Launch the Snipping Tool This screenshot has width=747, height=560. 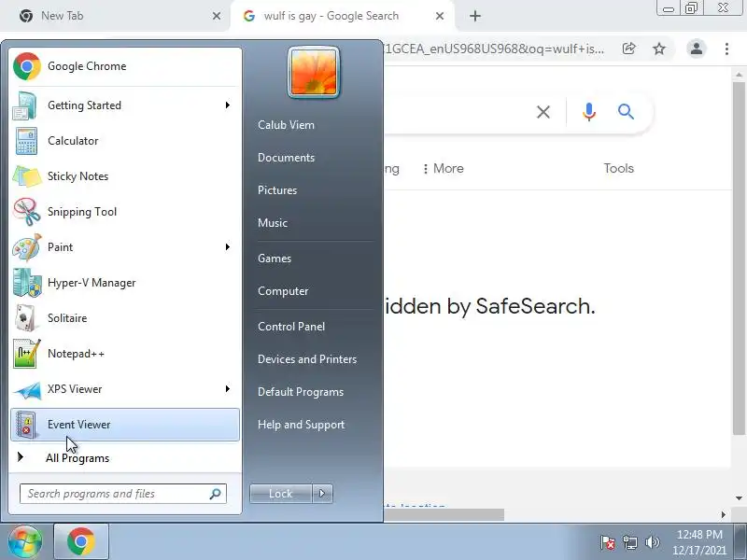pyautogui.click(x=125, y=212)
